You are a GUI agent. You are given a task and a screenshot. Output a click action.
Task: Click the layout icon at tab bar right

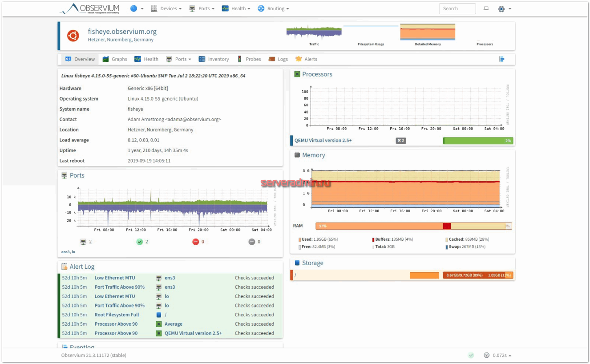point(502,59)
